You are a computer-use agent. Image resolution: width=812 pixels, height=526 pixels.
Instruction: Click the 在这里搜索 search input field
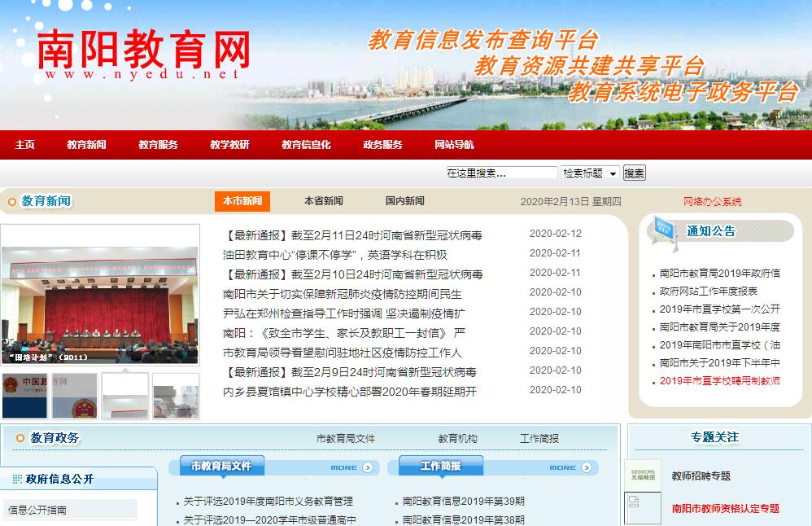[502, 173]
